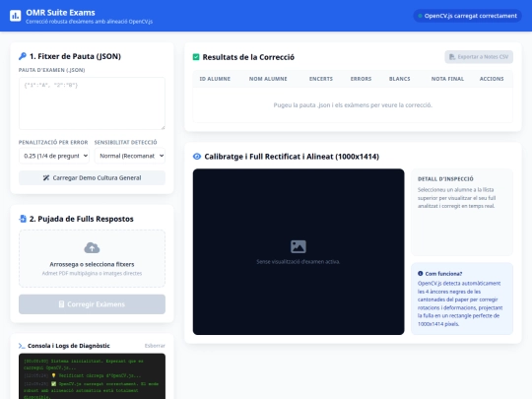Click the ID ALUMNE column header
The height and width of the screenshot is (399, 532).
pos(215,79)
